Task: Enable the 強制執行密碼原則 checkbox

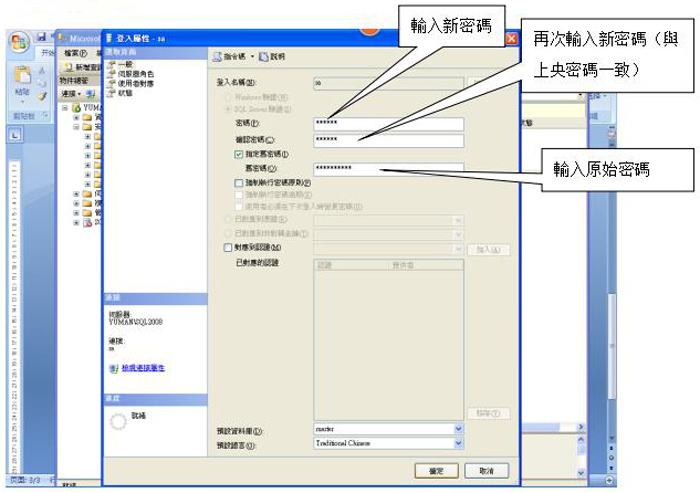Action: [238, 183]
